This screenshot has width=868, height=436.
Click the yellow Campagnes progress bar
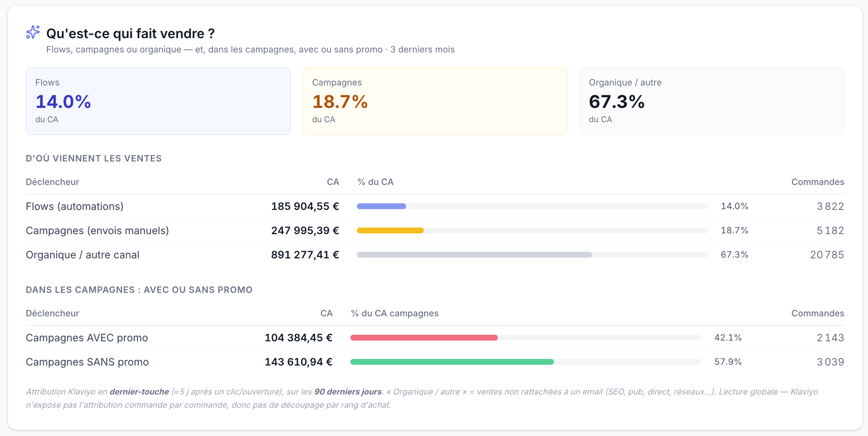390,230
